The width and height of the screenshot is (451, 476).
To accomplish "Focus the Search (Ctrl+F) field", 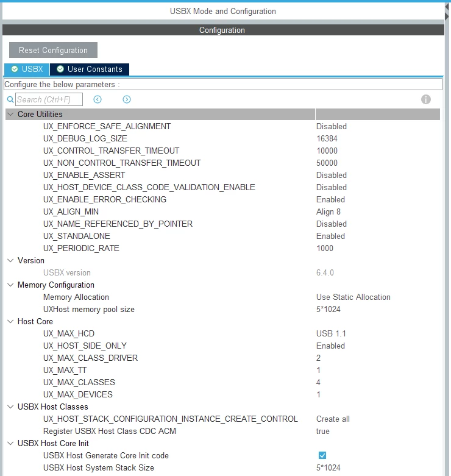I will point(49,99).
